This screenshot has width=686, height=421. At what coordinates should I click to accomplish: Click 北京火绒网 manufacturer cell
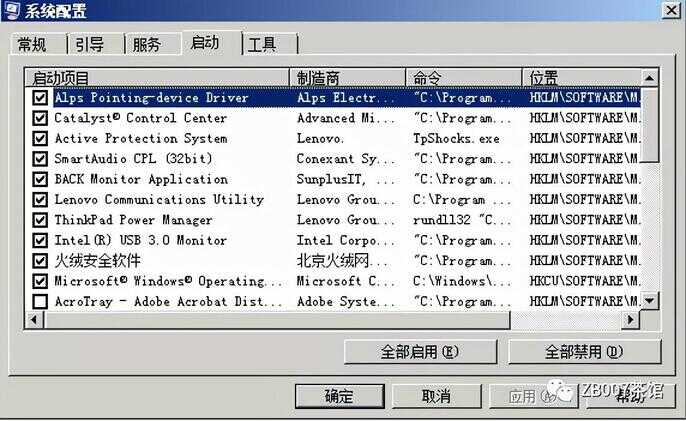(x=342, y=261)
